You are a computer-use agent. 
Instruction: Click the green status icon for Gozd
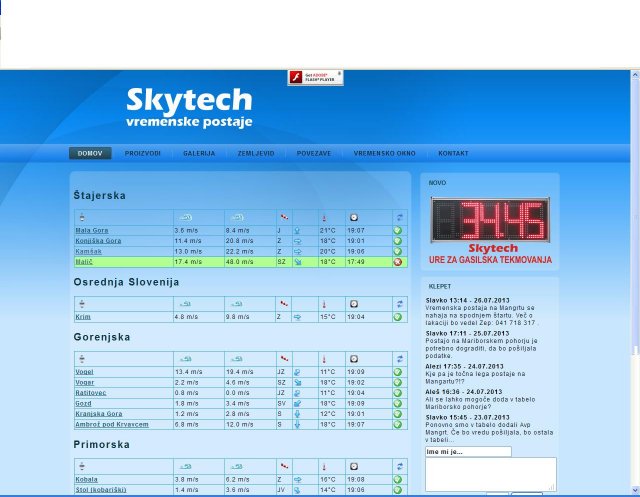pyautogui.click(x=398, y=403)
